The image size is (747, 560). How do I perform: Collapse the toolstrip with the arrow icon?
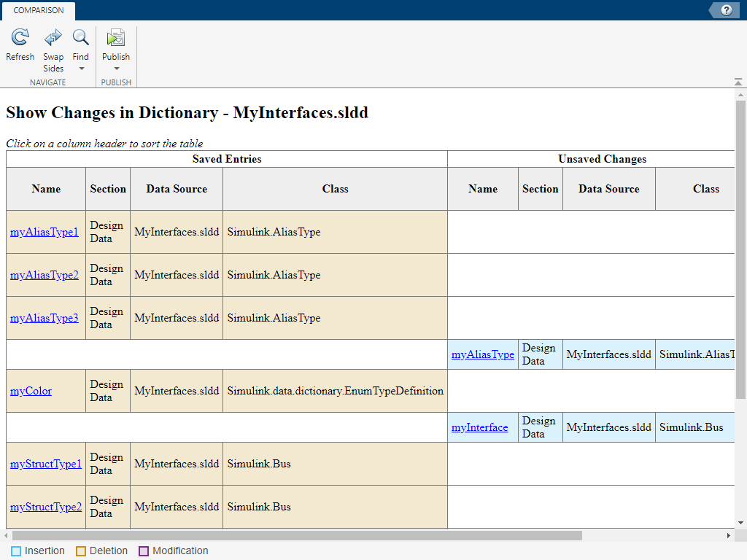[x=738, y=82]
